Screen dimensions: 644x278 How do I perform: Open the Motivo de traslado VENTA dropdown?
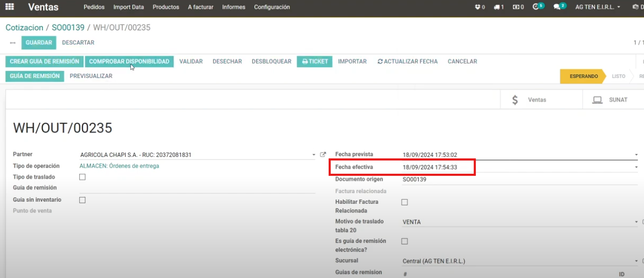[636, 222]
